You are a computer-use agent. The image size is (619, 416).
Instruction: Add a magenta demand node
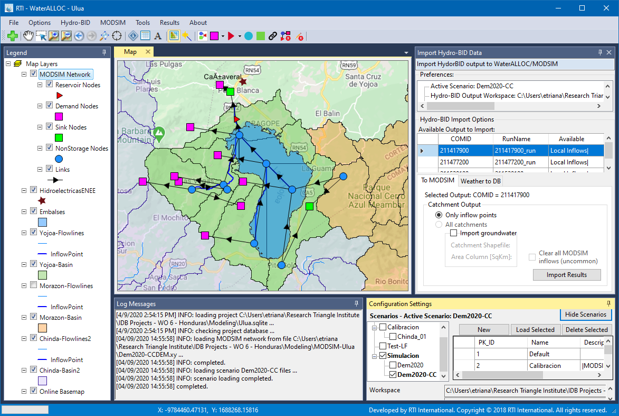click(x=214, y=36)
